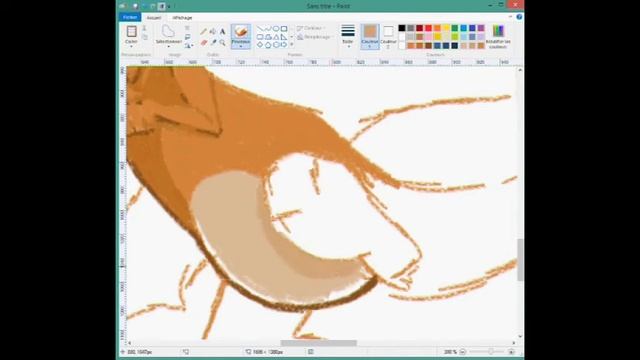The image size is (640, 360).
Task: Click the Crop icon in Image group
Action: pyautogui.click(x=187, y=28)
